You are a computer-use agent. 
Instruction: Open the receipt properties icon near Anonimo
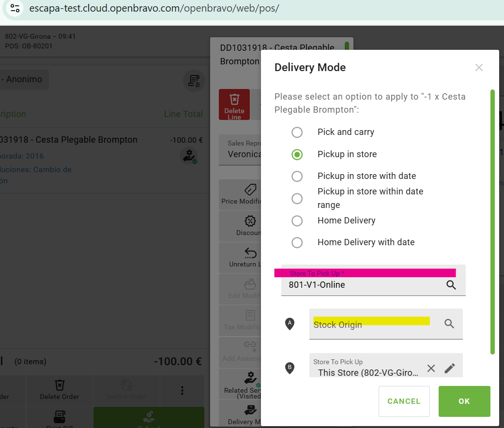click(x=194, y=80)
